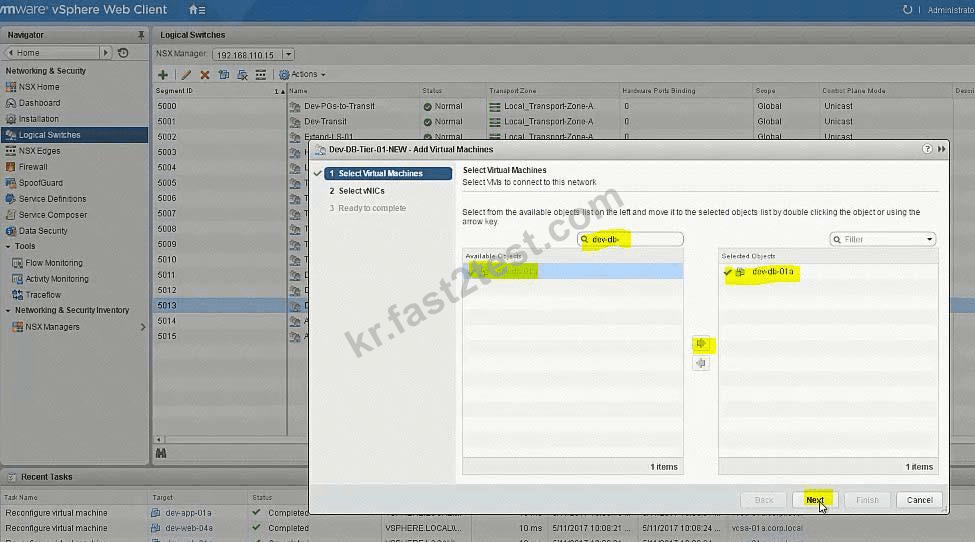The height and width of the screenshot is (542, 975).
Task: Click the dev-db- search field in Available Objects
Action: click(x=631, y=239)
